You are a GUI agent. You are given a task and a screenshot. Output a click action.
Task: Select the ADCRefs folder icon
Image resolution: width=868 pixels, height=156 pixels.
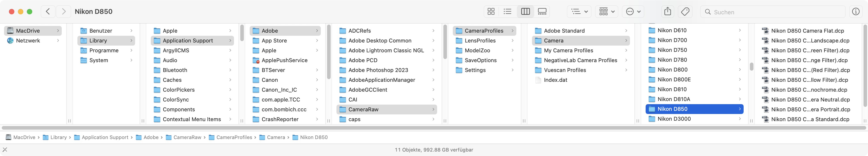pyautogui.click(x=343, y=31)
